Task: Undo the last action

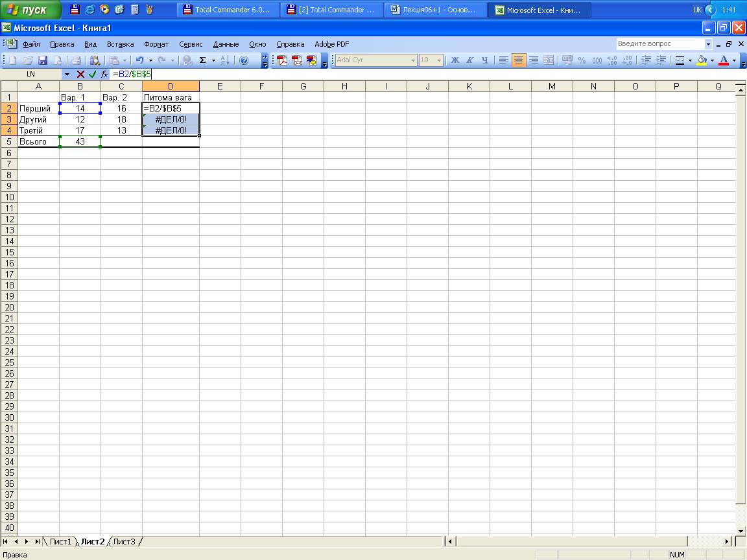Action: (139, 60)
